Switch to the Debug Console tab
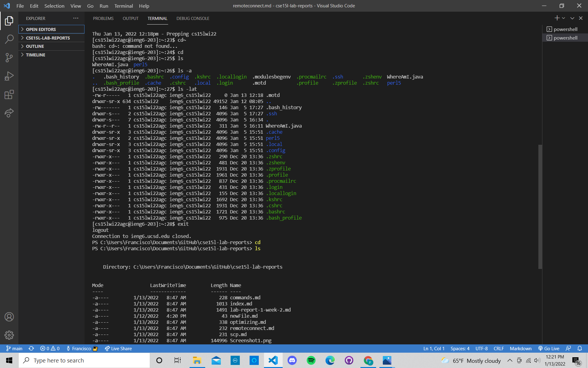 193,18
